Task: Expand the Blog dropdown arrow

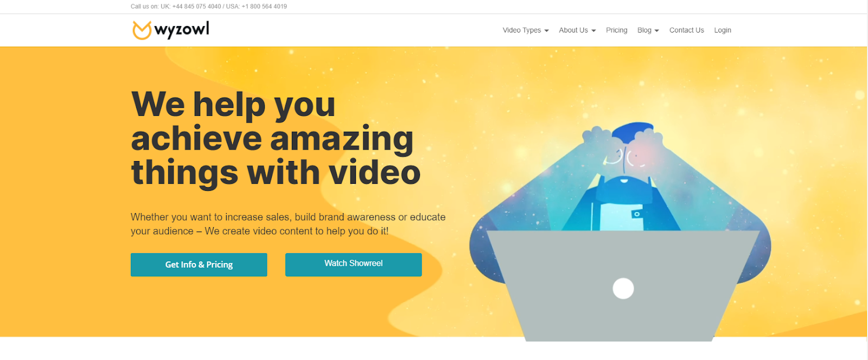Action: click(656, 31)
